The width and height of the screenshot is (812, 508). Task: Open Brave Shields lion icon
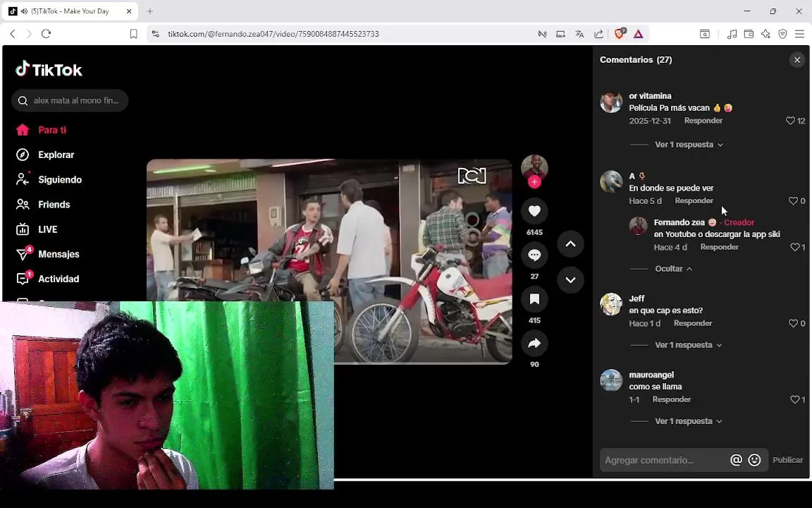point(620,34)
